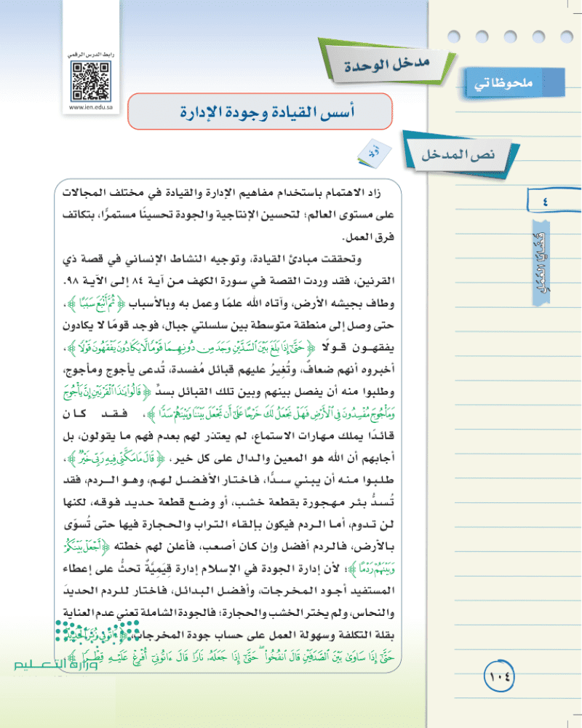Click the words "فرق العمل."
582x728 pixels.
369,237
